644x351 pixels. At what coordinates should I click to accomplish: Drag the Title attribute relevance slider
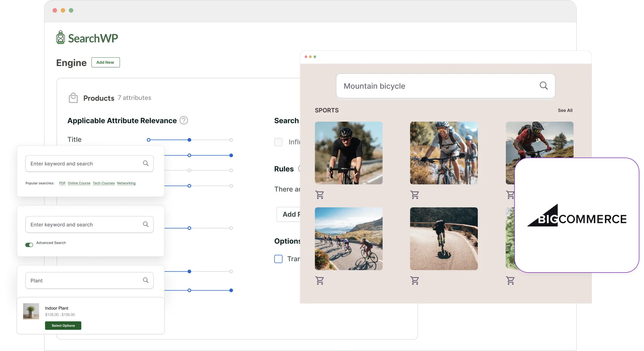pyautogui.click(x=189, y=140)
